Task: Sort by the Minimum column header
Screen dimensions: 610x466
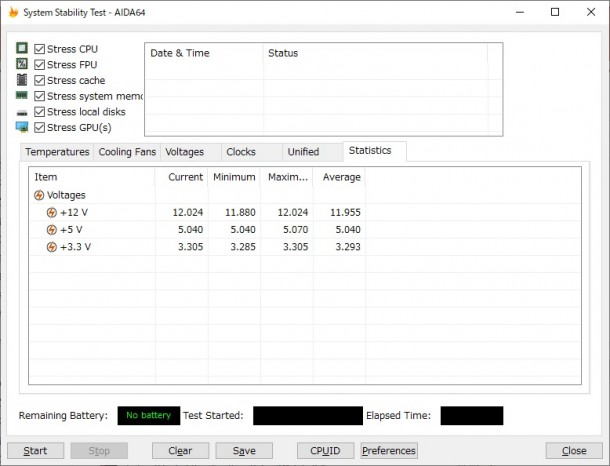Action: [x=234, y=177]
